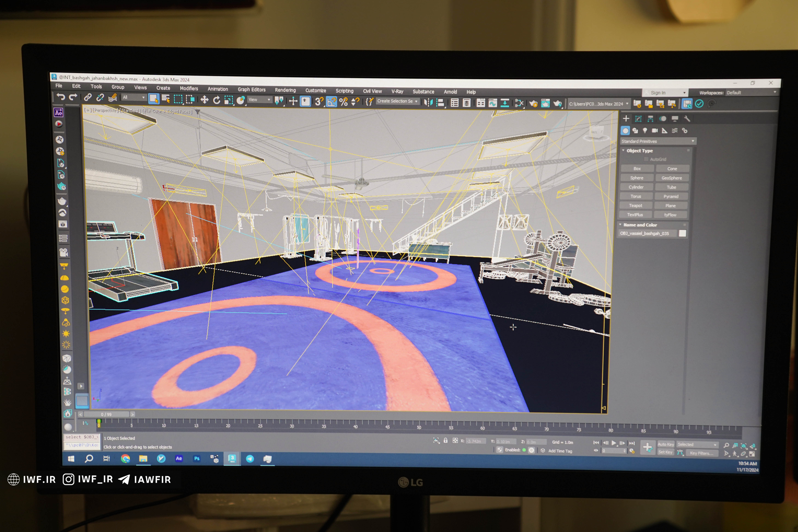798x532 pixels.
Task: Open the Sign In dropdown
Action: (665, 93)
